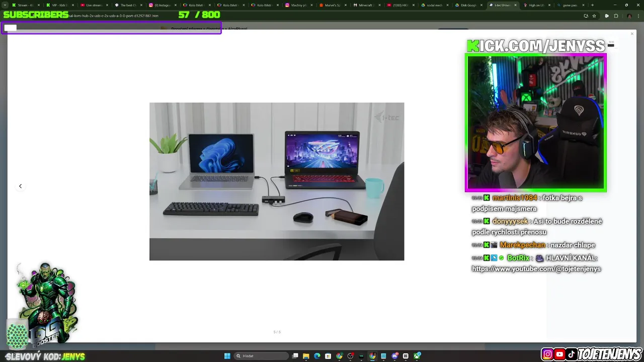
Task: Open the Live stream YouTube tab
Action: pos(94,5)
